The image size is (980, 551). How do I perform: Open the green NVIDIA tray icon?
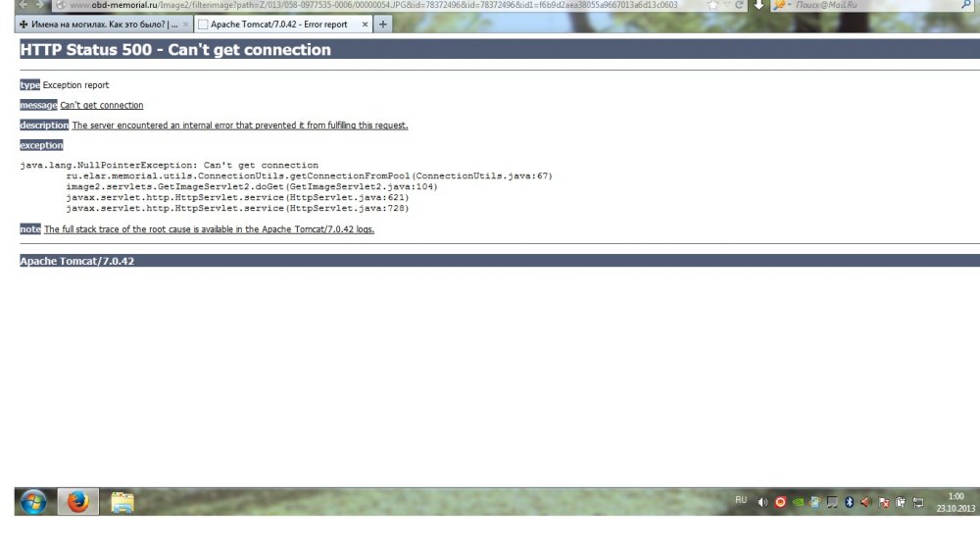tap(798, 502)
